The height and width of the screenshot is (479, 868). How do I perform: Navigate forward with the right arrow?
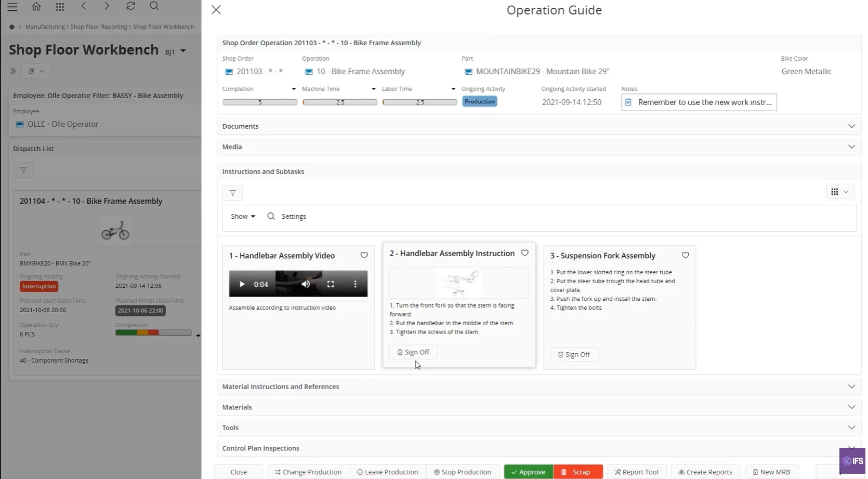click(107, 6)
